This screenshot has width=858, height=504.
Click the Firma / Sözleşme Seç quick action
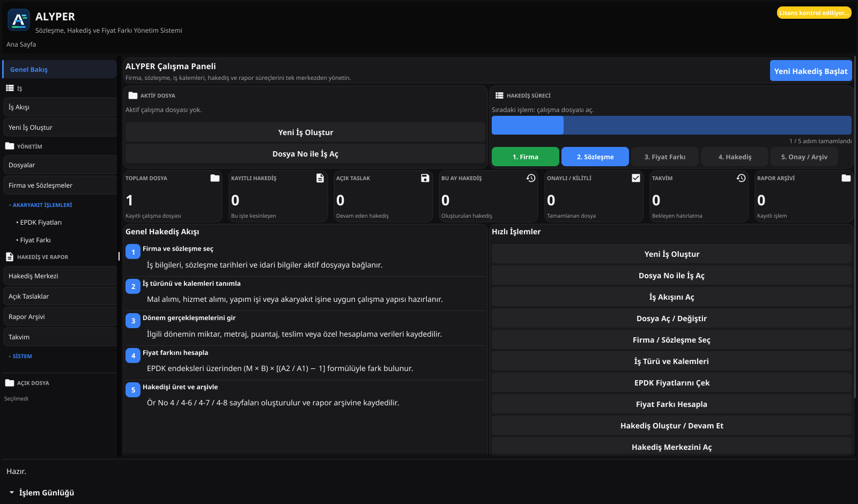[671, 340]
